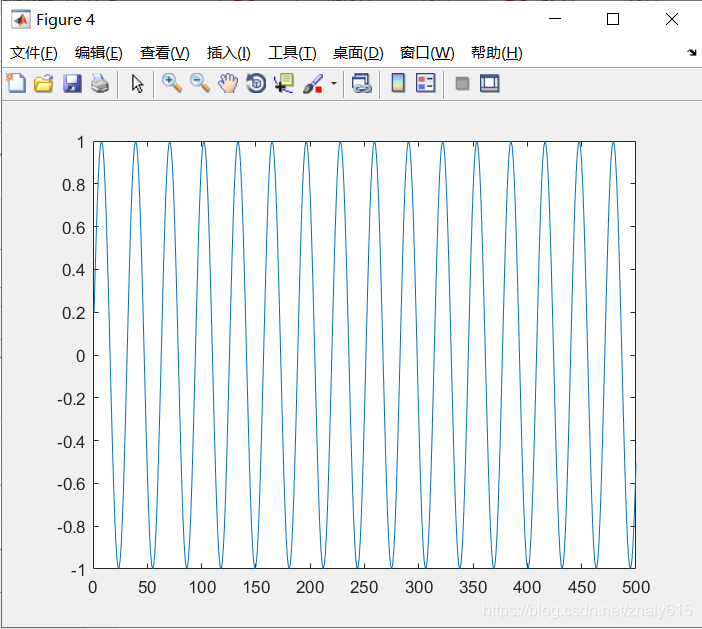Click the y-axis tick label -0.6
Image resolution: width=702 pixels, height=629 pixels.
pyautogui.click(x=71, y=484)
